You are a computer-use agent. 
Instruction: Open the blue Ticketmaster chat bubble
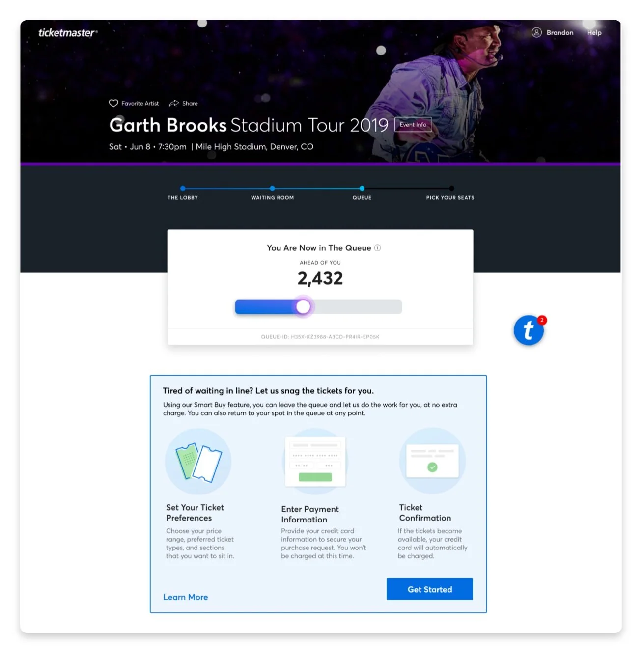click(x=529, y=330)
